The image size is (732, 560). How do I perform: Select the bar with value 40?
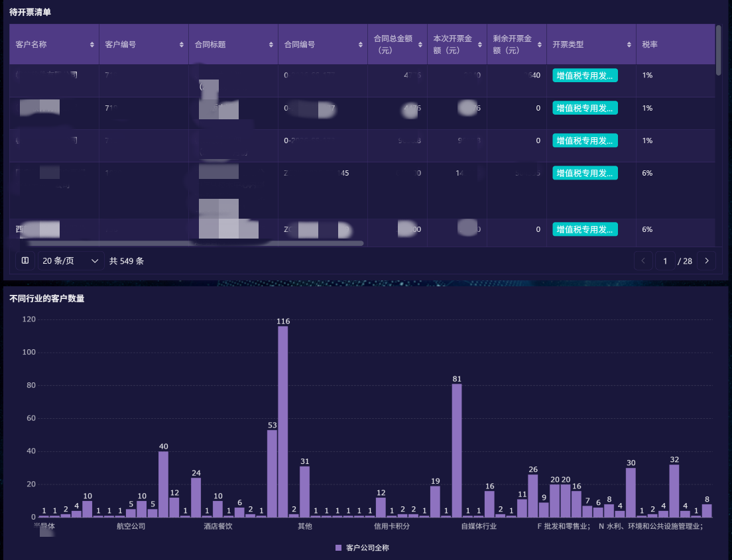point(163,484)
